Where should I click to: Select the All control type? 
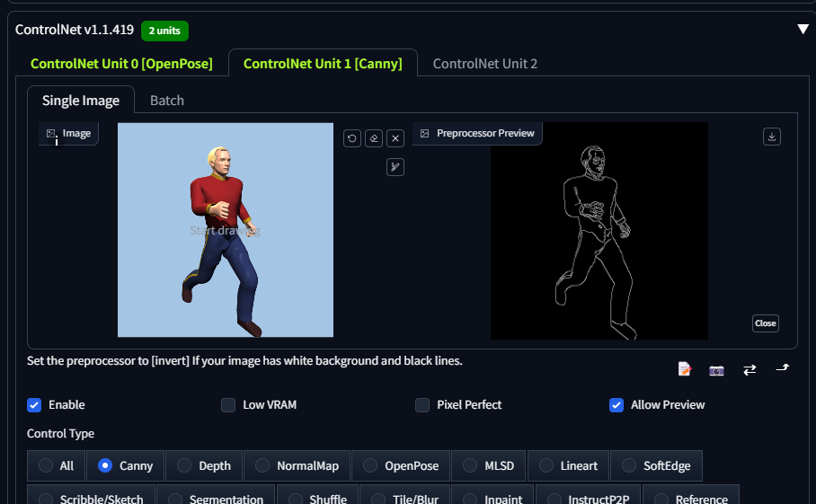click(x=56, y=465)
